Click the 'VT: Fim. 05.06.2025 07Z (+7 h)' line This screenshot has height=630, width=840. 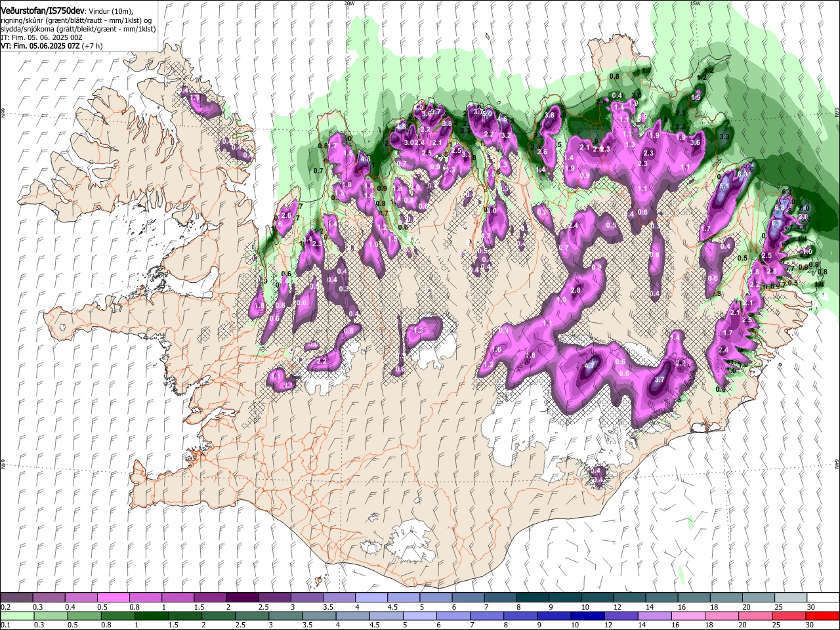click(x=52, y=46)
